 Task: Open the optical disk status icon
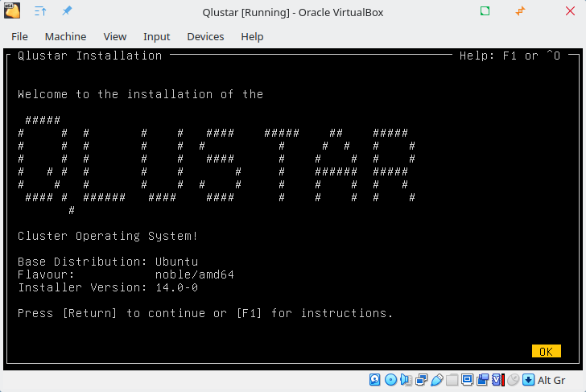pos(390,380)
